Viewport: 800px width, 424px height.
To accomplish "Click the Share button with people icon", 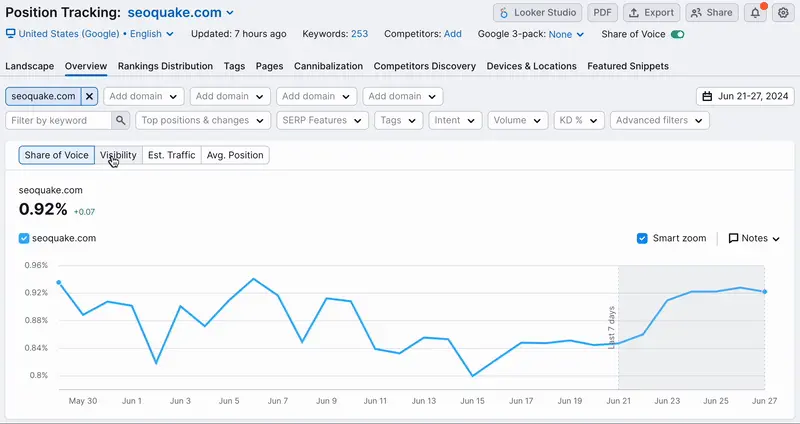I will coord(712,13).
